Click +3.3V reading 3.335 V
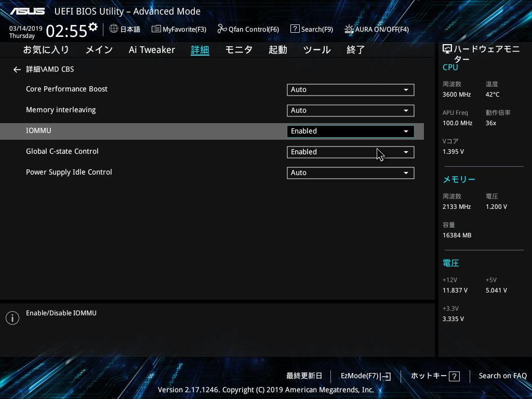This screenshot has width=532, height=399. (453, 319)
